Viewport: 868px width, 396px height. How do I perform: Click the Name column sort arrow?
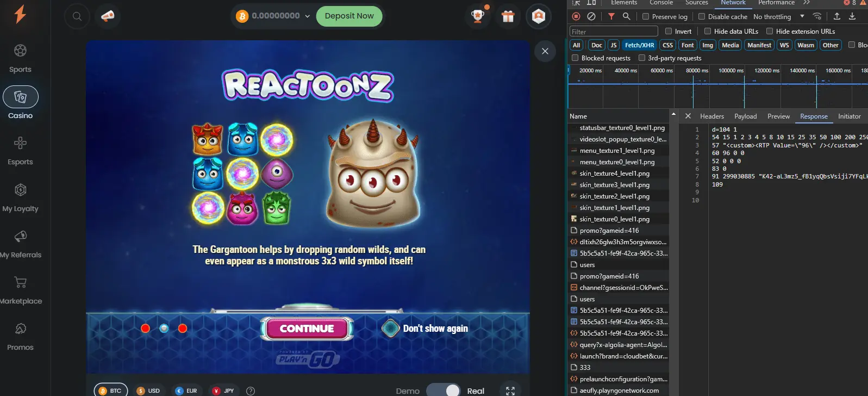(x=673, y=114)
